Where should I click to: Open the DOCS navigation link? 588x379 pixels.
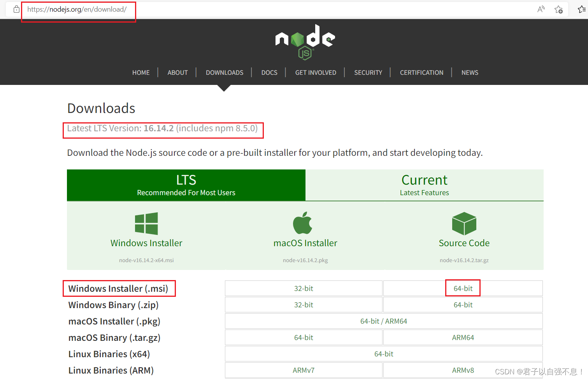click(x=269, y=72)
